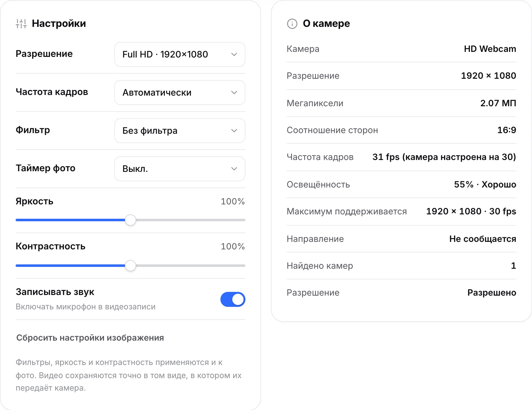
Task: Toggle the Записывать звук switch
Action: click(x=233, y=299)
